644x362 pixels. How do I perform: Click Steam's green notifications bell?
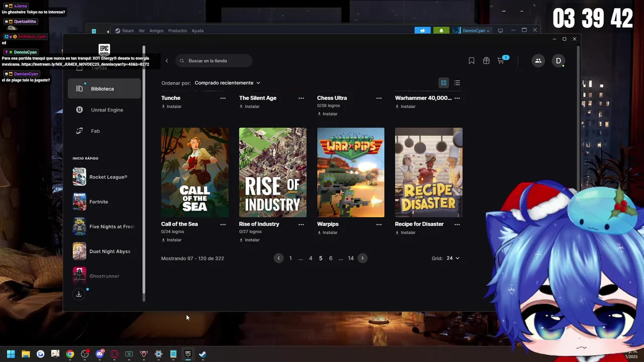click(x=441, y=31)
